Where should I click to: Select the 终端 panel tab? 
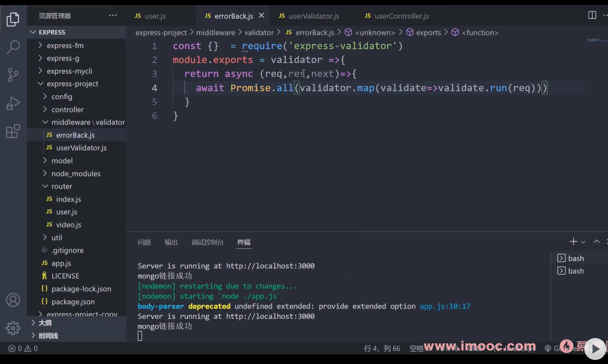point(244,242)
